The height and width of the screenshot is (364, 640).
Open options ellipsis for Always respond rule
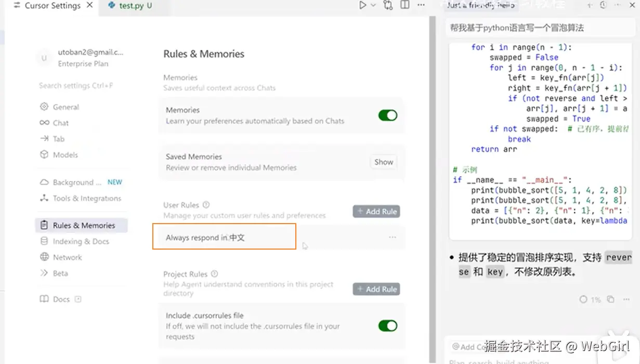pyautogui.click(x=393, y=238)
